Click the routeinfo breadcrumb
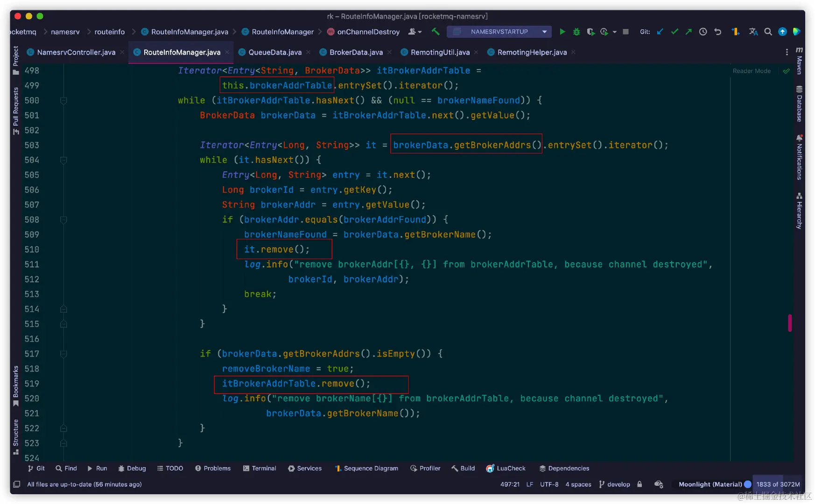 110,32
